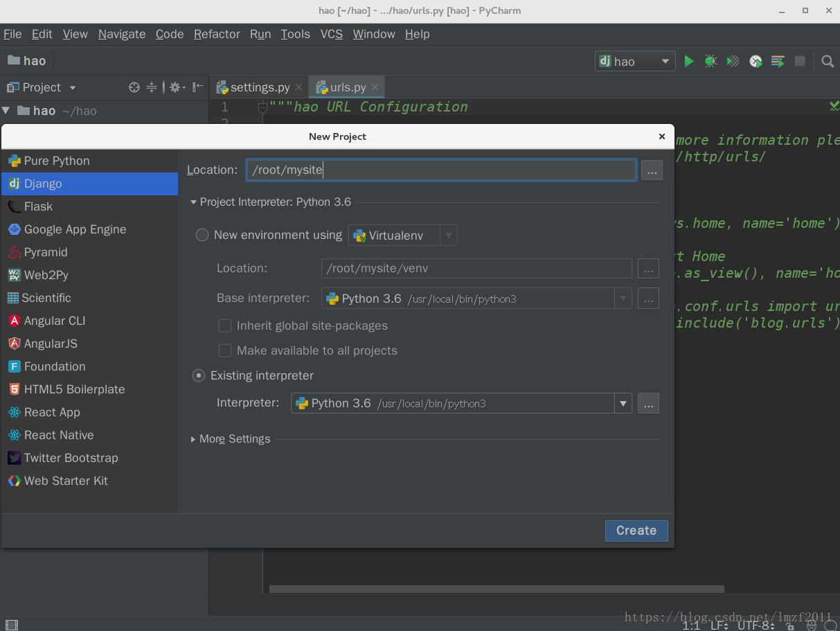Collapse all in the Project panel
The image size is (840, 631).
click(152, 87)
